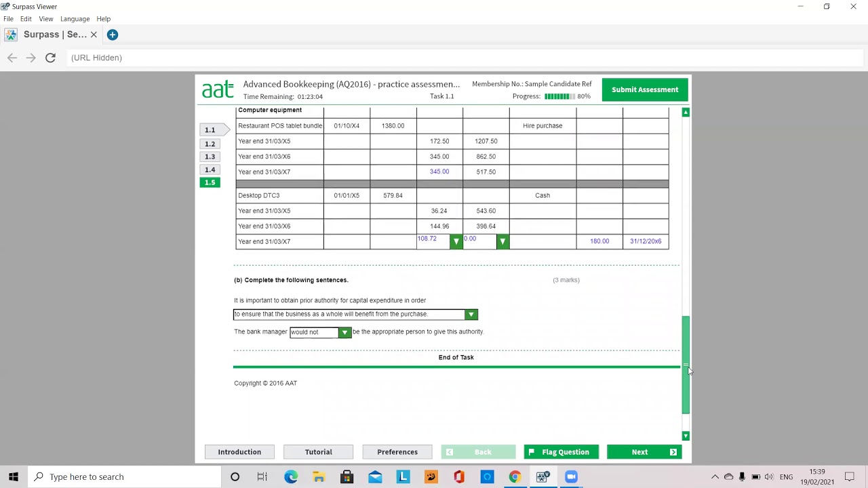Viewport: 868px width, 488px height.
Task: Open the notification center
Action: coord(850,476)
